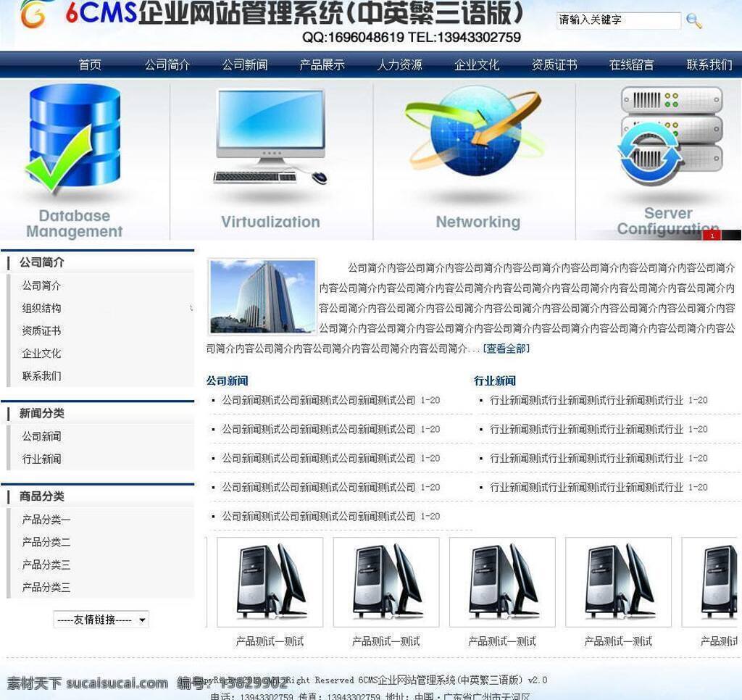
Task: Open 公司简介 in the top navigation bar
Action: pyautogui.click(x=167, y=64)
